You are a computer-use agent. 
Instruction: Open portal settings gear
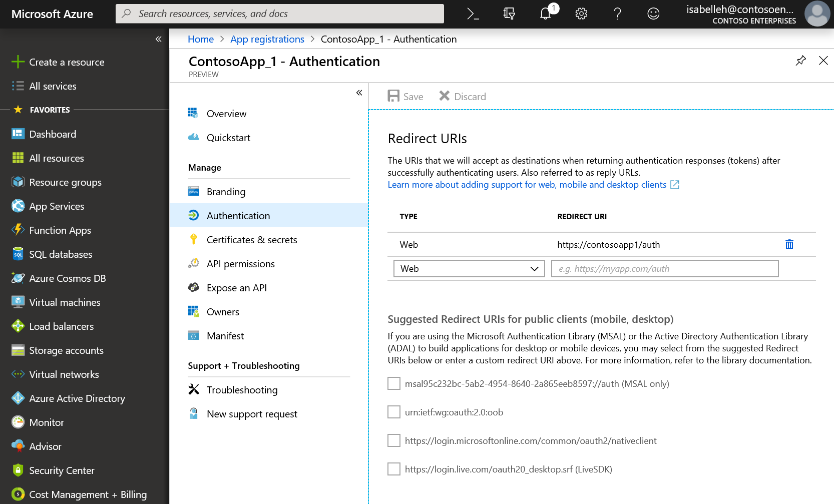point(581,14)
